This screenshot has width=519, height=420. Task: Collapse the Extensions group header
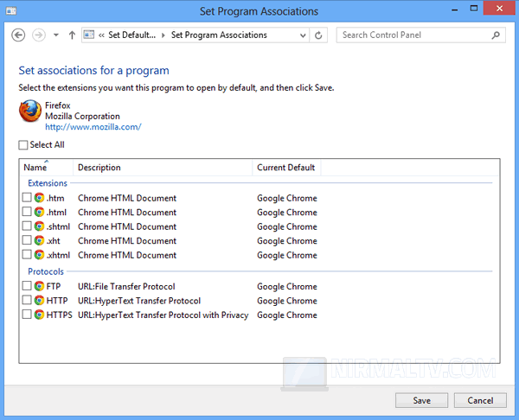[x=48, y=183]
